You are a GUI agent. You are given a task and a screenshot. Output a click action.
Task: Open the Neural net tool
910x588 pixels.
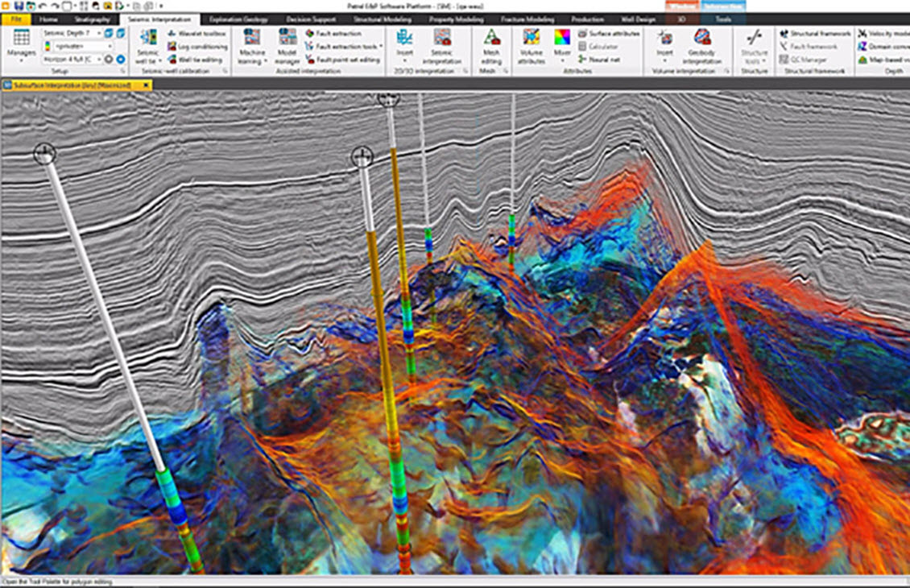(x=599, y=60)
